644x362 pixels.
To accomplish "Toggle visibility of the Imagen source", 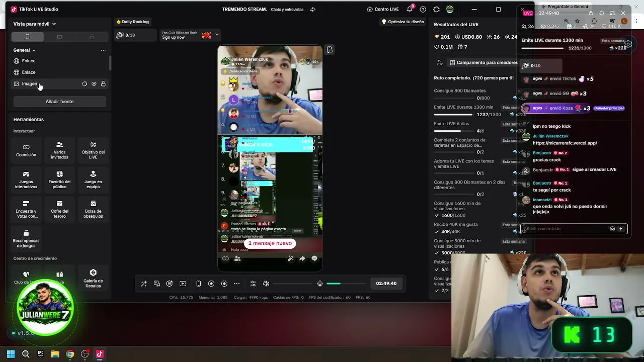I will click(x=94, y=84).
